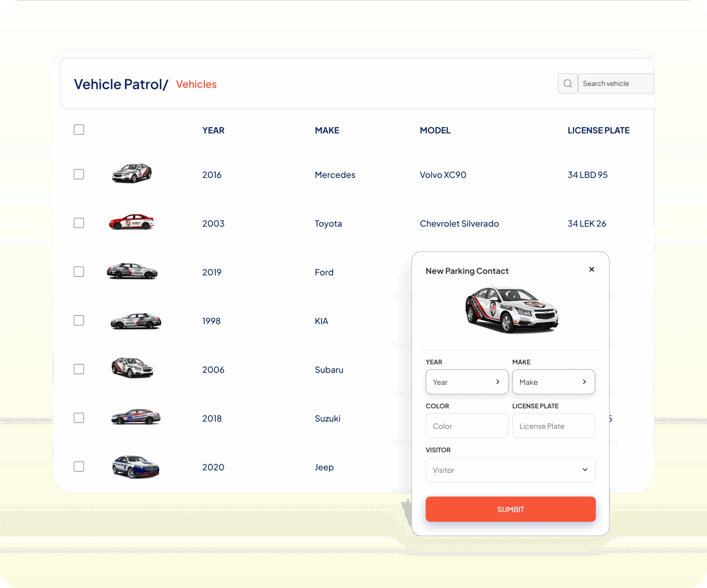
Task: Click the 2016 Mercedes car thumbnail
Action: (x=132, y=173)
